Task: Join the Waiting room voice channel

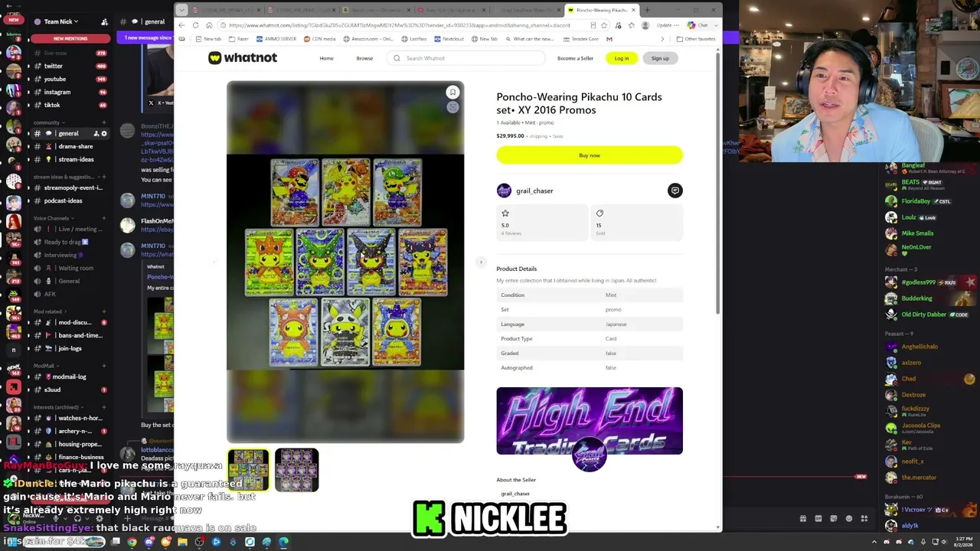Action: [69, 268]
